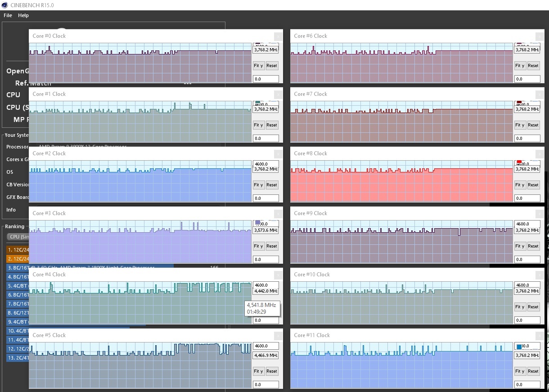Edit the 4600.0 maximum field for Core #2

pos(265,164)
